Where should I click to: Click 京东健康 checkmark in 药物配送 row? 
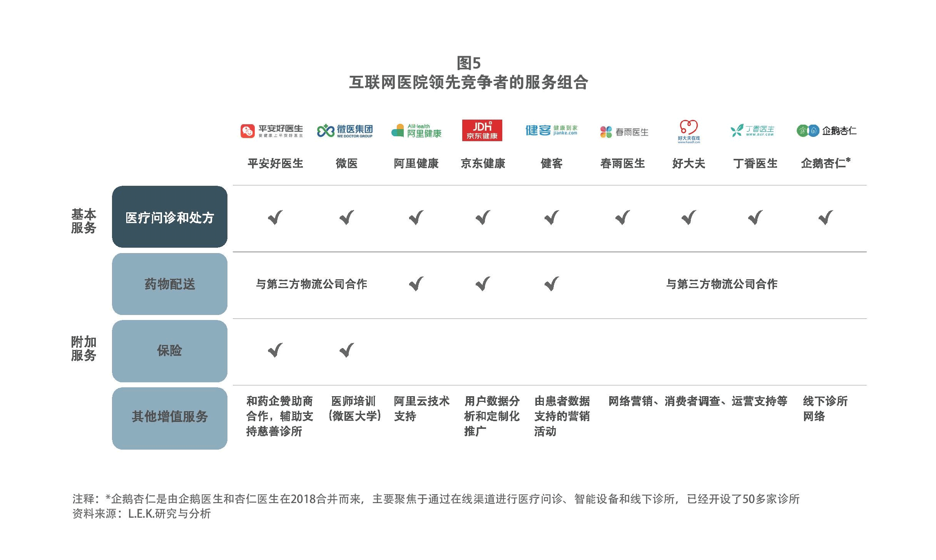pyautogui.click(x=483, y=284)
